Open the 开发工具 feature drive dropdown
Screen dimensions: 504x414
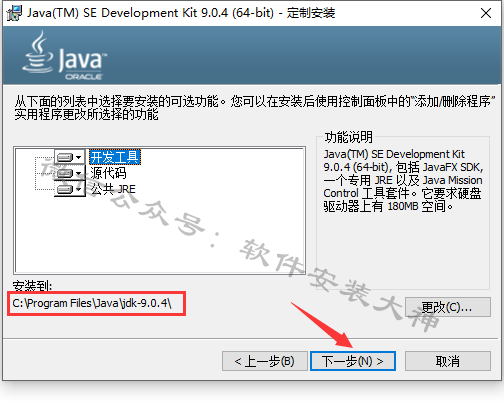point(69,157)
